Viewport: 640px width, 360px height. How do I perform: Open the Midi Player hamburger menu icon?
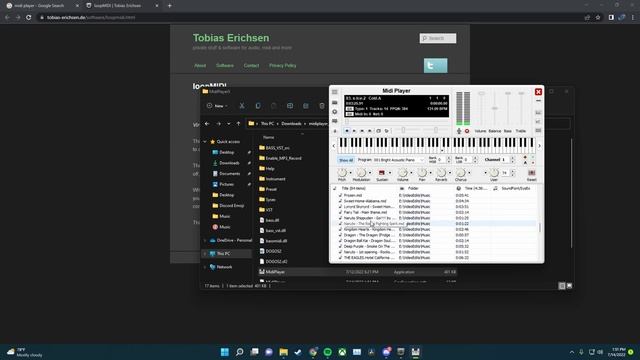pos(335,92)
